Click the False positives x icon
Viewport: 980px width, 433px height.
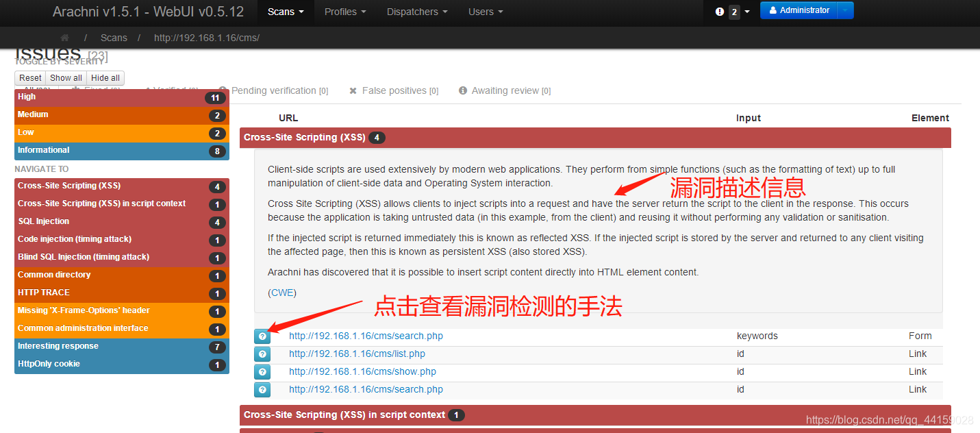point(353,90)
